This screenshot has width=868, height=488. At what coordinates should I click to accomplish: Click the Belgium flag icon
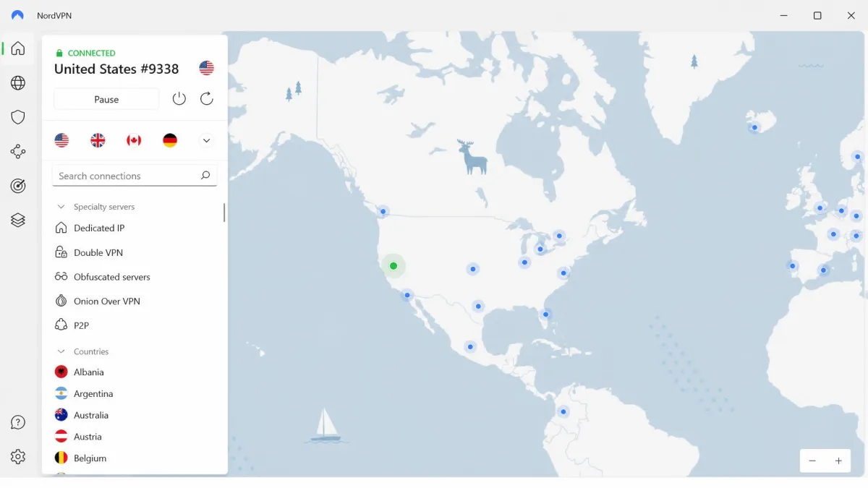pyautogui.click(x=61, y=458)
